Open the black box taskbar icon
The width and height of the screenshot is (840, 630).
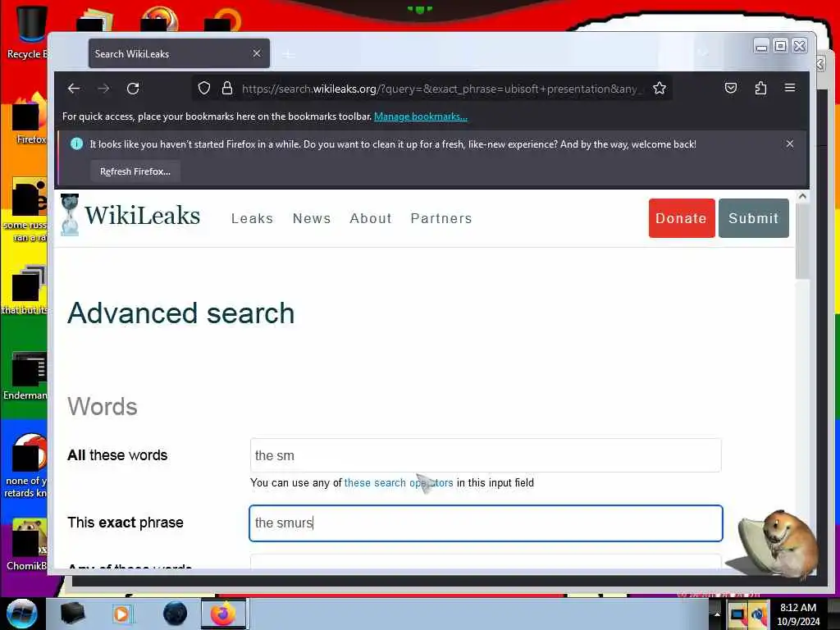coord(72,614)
